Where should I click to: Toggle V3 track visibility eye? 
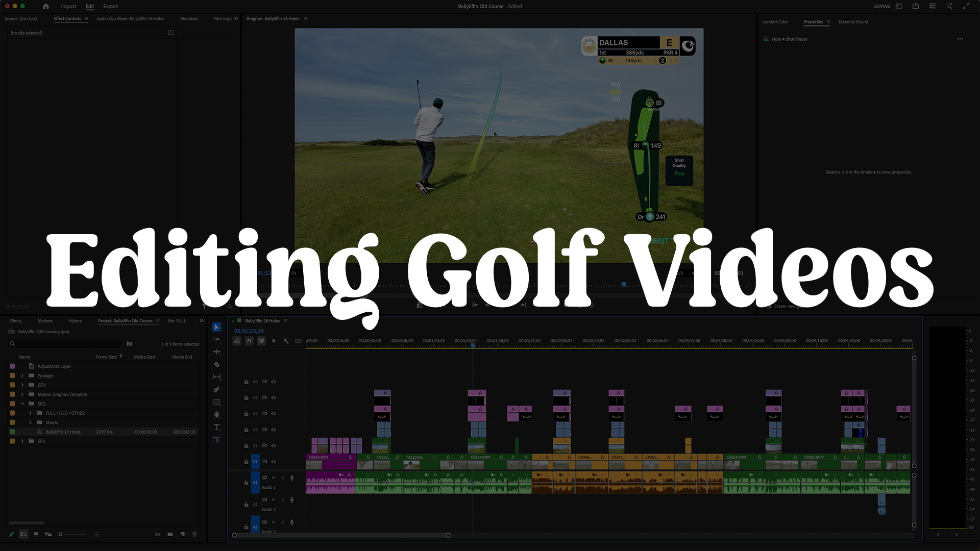click(x=274, y=430)
